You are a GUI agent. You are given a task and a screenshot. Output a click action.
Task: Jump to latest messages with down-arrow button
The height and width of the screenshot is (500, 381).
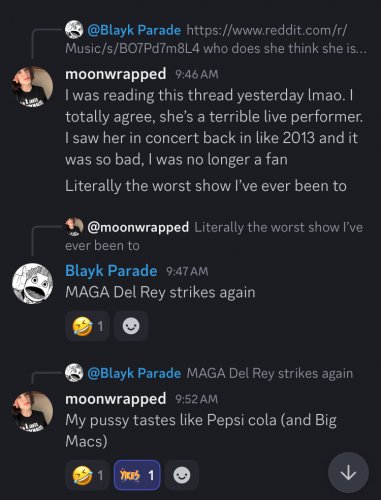348,472
